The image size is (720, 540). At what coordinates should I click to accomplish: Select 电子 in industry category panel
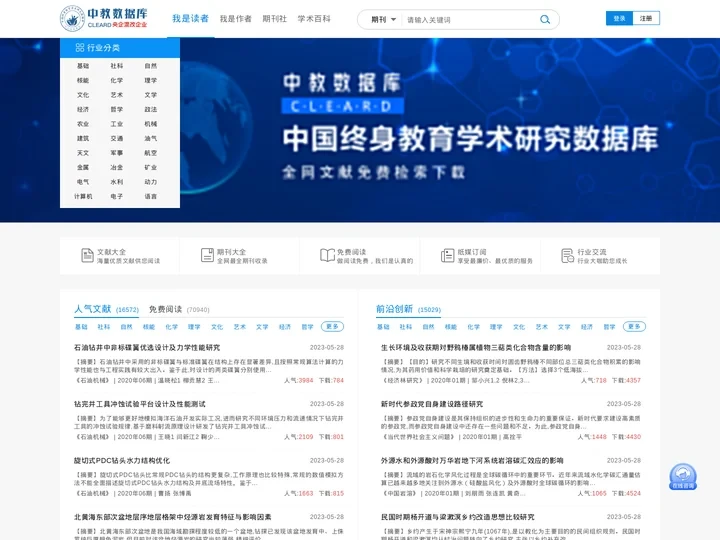click(117, 196)
